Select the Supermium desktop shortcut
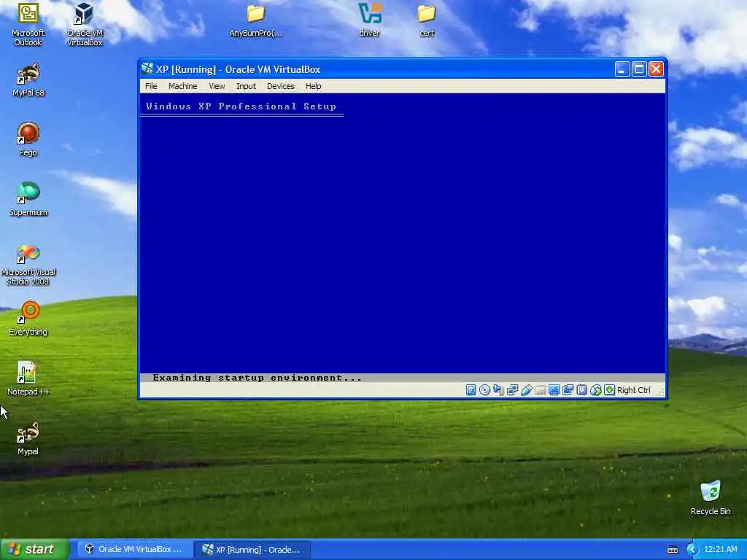Screen dimensions: 747x560 28,199
